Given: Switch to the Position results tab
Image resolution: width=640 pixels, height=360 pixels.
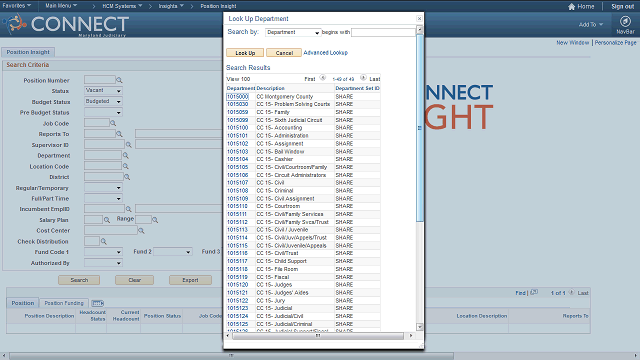Looking at the screenshot, I should 22,303.
